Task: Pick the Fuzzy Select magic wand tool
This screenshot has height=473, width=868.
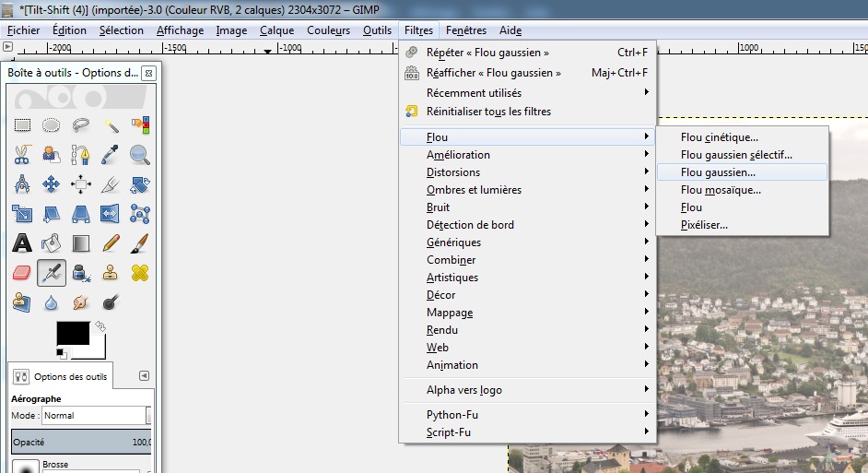Action: tap(111, 124)
